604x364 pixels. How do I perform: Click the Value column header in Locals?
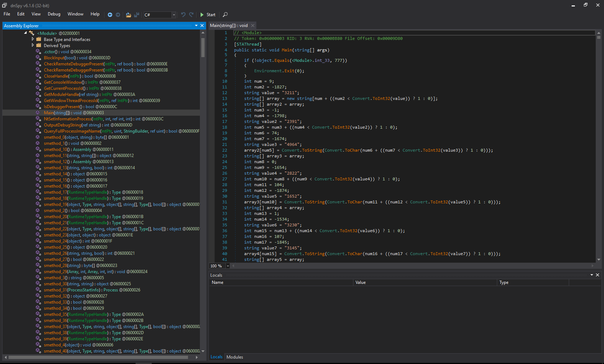(x=361, y=282)
